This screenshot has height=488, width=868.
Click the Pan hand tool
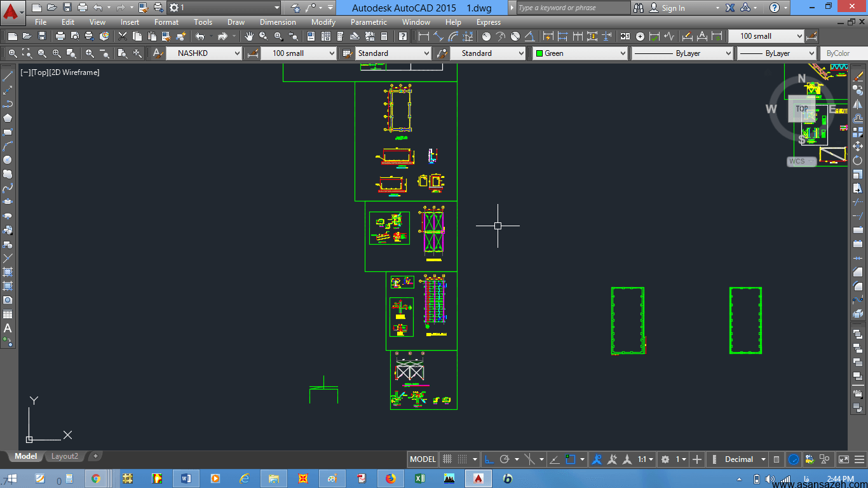click(249, 36)
